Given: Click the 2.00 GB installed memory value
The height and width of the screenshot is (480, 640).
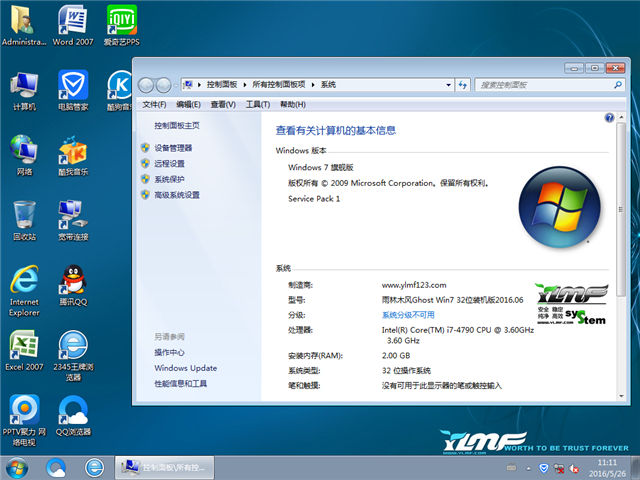Looking at the screenshot, I should pyautogui.click(x=396, y=356).
